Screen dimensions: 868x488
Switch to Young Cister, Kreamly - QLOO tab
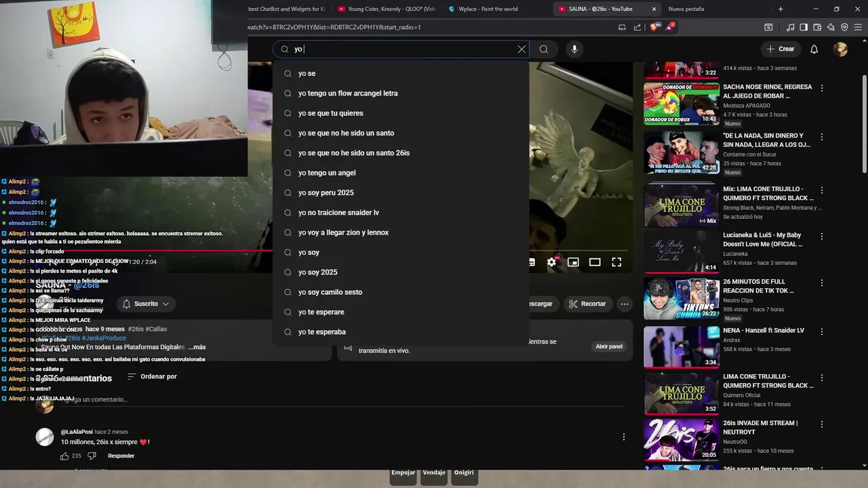pyautogui.click(x=387, y=9)
